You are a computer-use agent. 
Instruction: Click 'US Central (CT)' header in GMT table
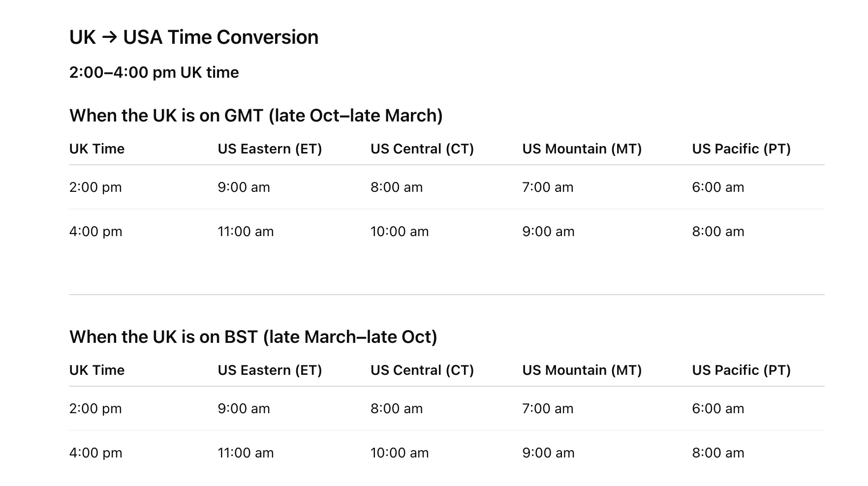(x=422, y=149)
